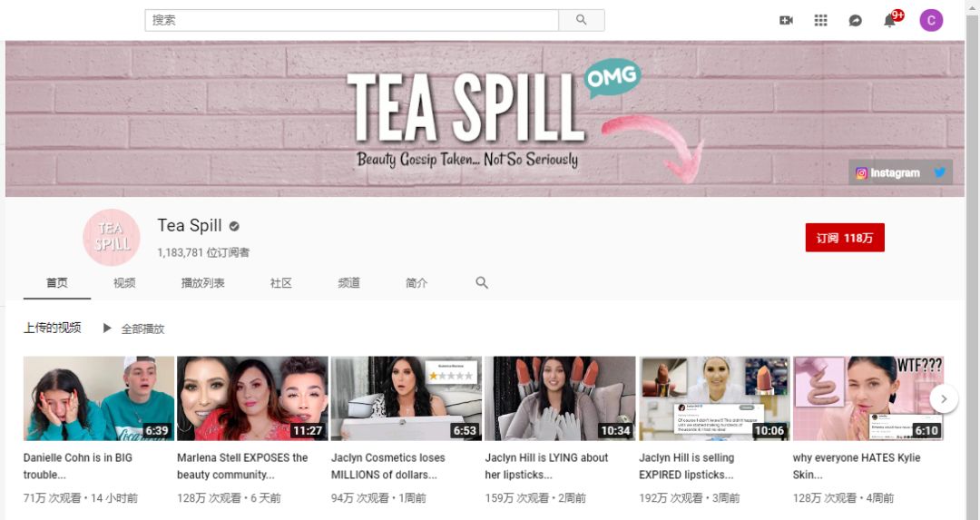980x520 pixels.
Task: Open the create video camera icon
Action: click(x=786, y=21)
